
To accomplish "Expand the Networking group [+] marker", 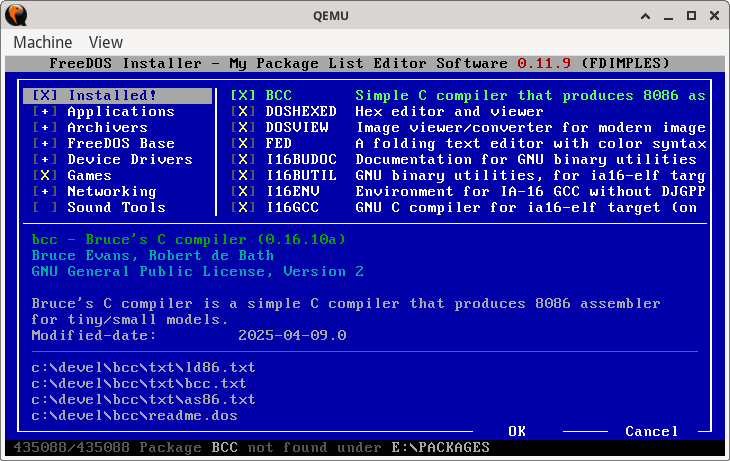I will [45, 191].
